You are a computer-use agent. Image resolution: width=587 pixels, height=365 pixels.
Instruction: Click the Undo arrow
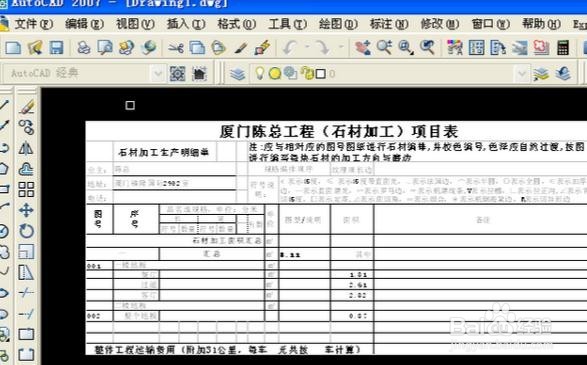[290, 48]
